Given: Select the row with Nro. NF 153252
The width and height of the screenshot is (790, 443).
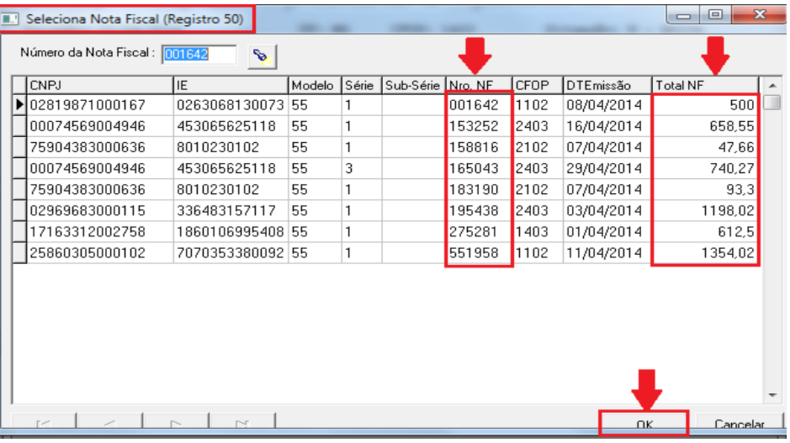Looking at the screenshot, I should (478, 125).
